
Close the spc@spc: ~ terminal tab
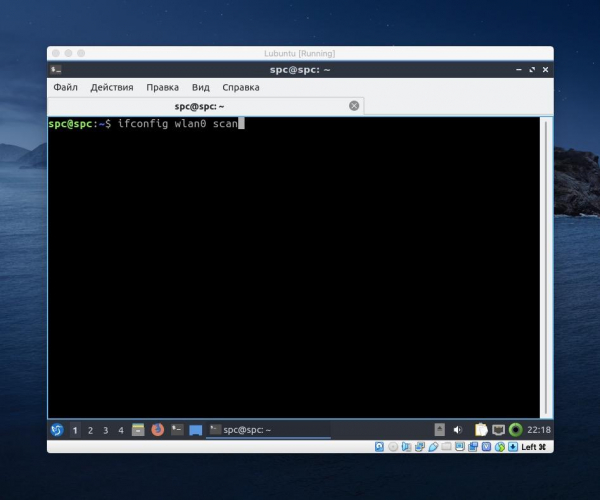point(354,106)
